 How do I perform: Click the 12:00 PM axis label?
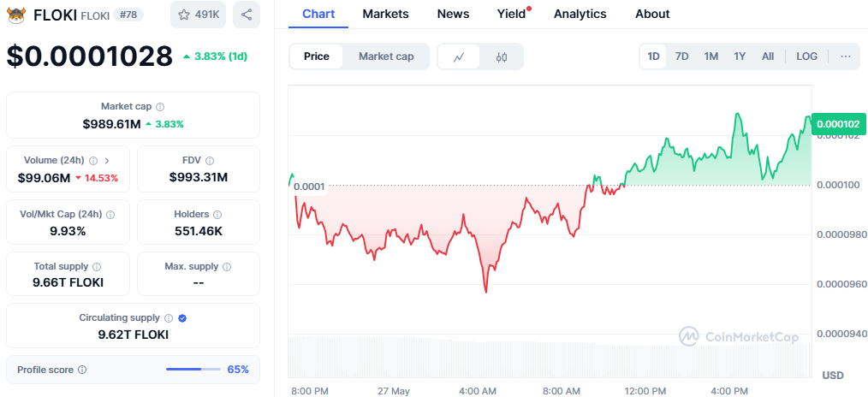point(647,391)
